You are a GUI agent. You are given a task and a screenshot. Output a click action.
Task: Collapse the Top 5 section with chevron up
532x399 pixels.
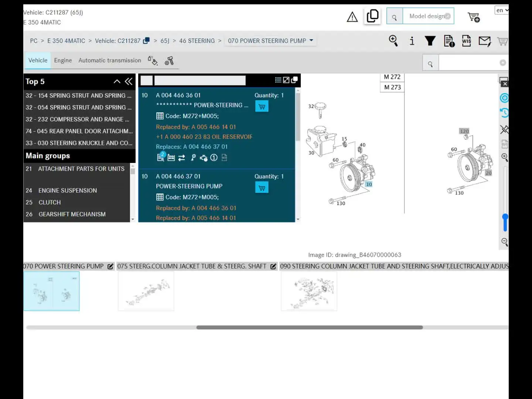[x=117, y=82]
